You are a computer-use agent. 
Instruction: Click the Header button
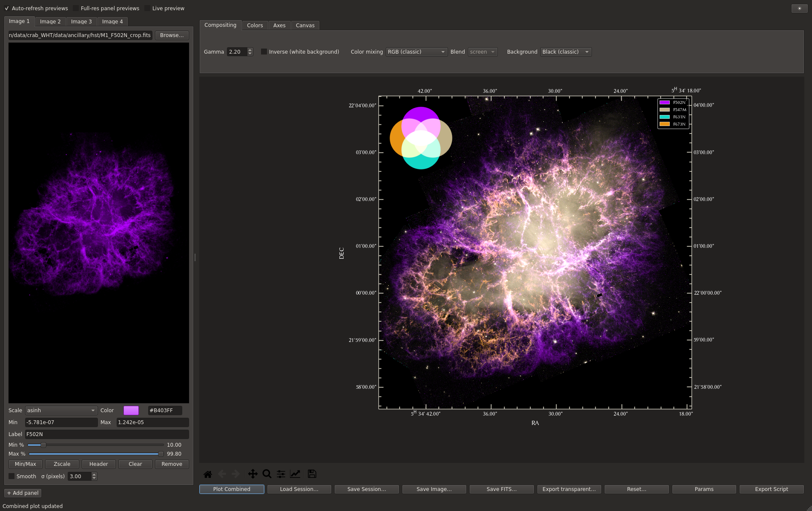point(99,464)
